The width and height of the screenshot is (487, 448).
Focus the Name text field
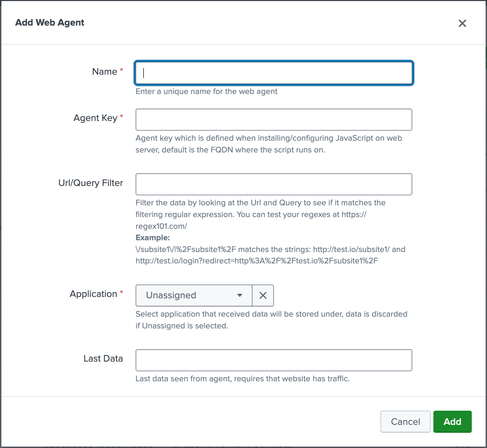(x=274, y=73)
